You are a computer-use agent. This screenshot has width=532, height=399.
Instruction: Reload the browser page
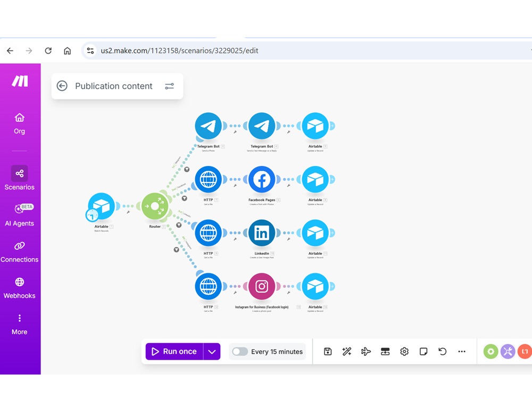tap(48, 51)
